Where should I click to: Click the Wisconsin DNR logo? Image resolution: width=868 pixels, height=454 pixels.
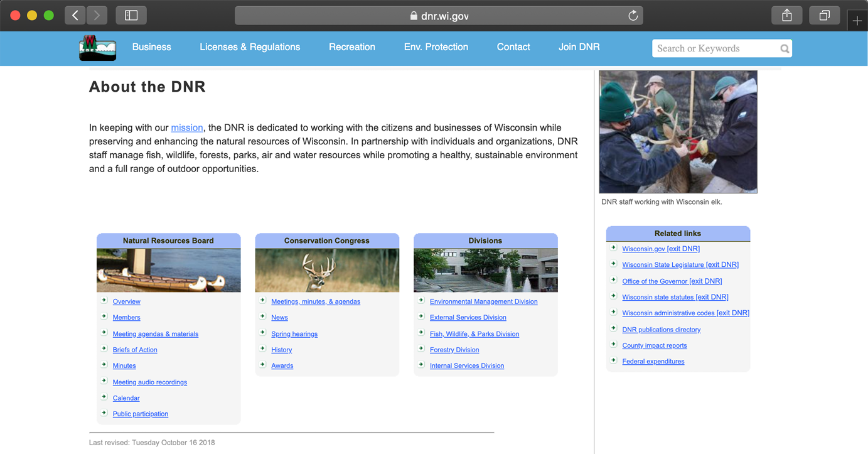98,48
